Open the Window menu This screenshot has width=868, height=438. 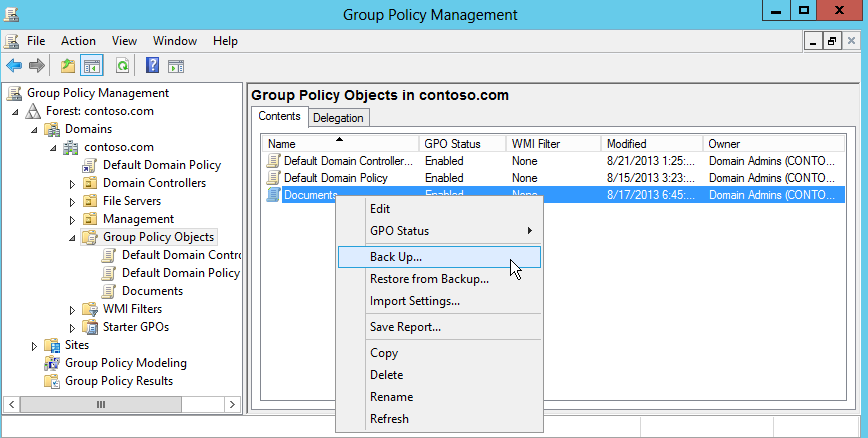point(175,41)
